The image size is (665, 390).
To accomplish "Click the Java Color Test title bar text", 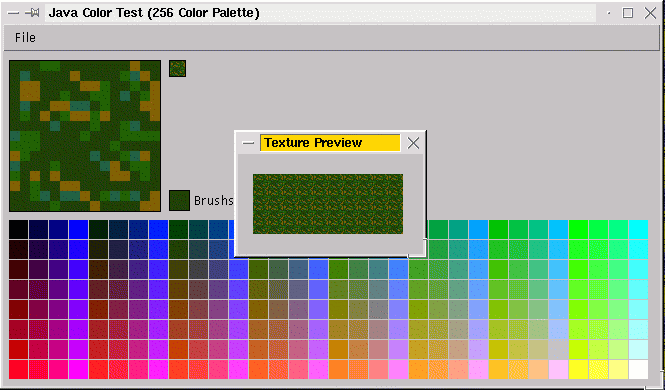I will (x=154, y=13).
